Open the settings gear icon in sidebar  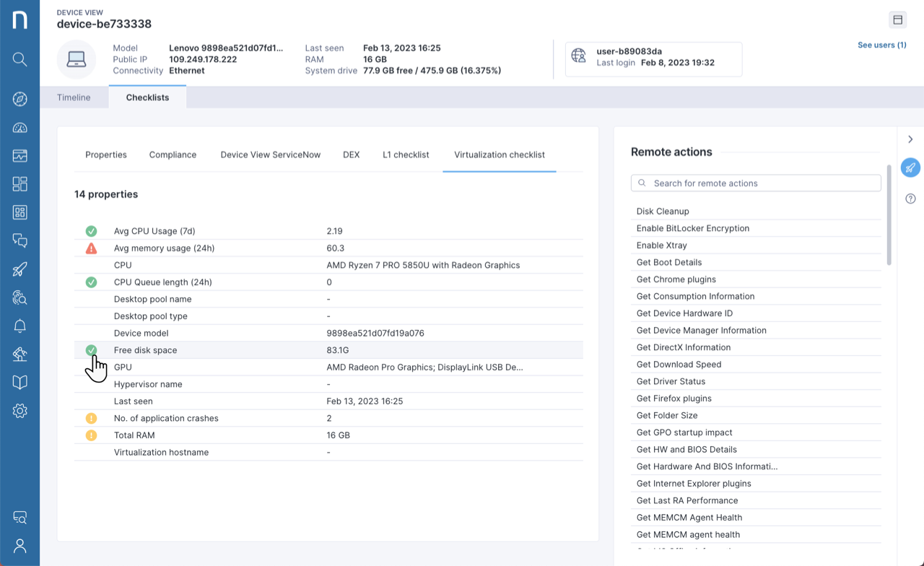(x=19, y=411)
